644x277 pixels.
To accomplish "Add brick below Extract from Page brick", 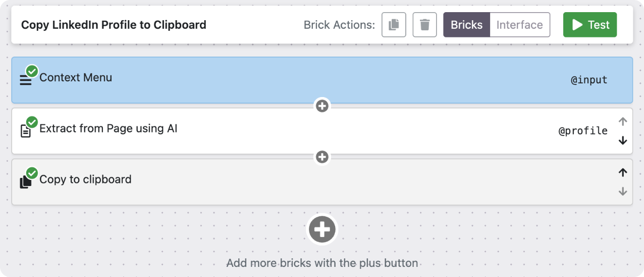I will tap(322, 157).
